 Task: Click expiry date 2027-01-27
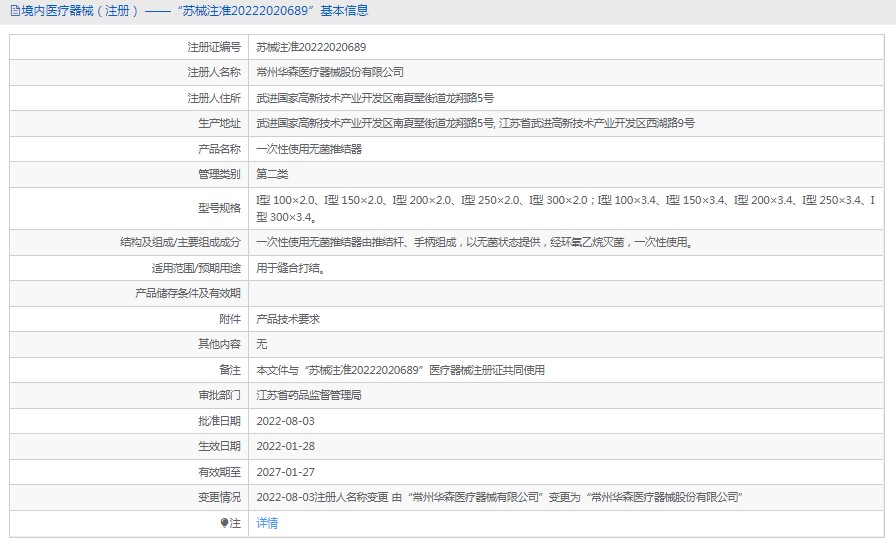pyautogui.click(x=285, y=472)
